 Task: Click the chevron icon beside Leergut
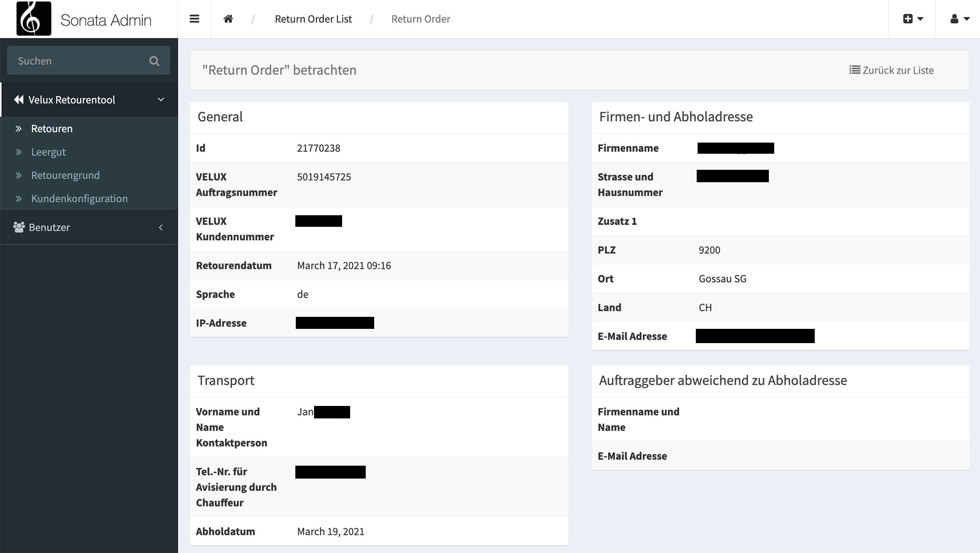tap(18, 152)
